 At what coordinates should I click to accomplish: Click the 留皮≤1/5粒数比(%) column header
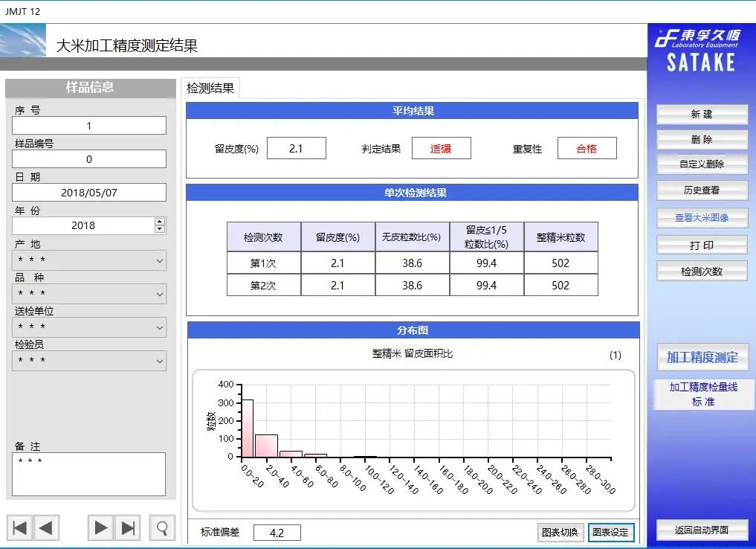tap(486, 237)
